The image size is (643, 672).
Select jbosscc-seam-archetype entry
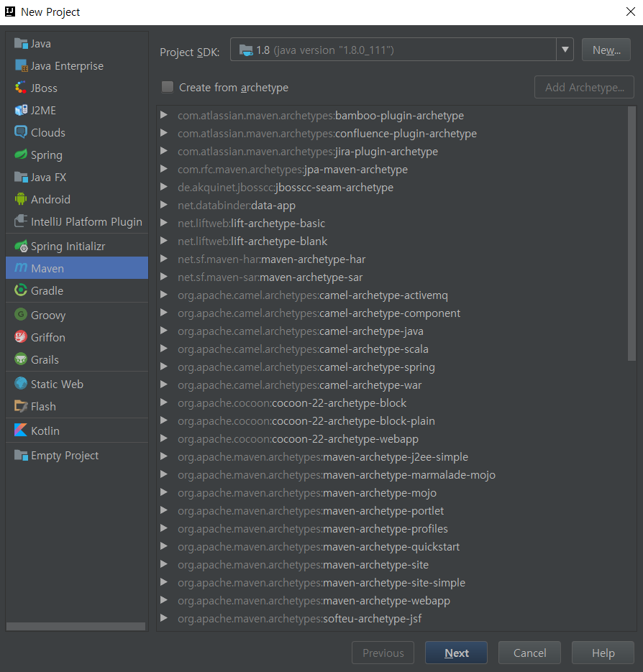(286, 188)
